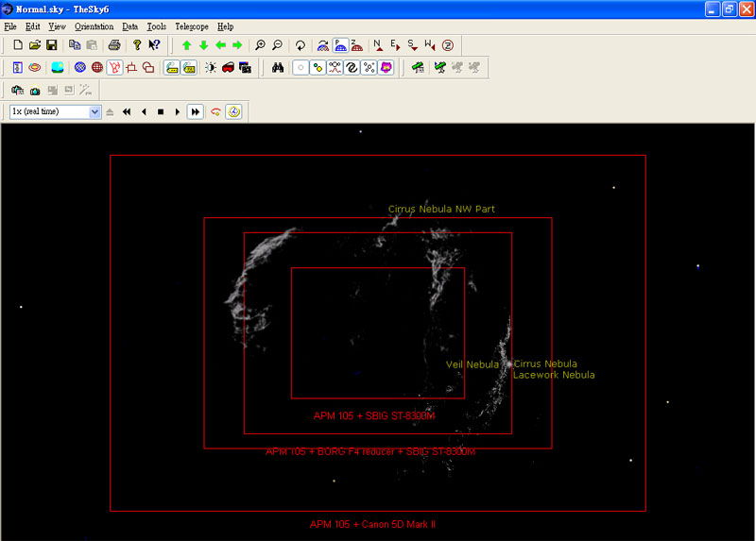This screenshot has width=756, height=541.
Task: Click the Look North direction icon
Action: [x=379, y=45]
